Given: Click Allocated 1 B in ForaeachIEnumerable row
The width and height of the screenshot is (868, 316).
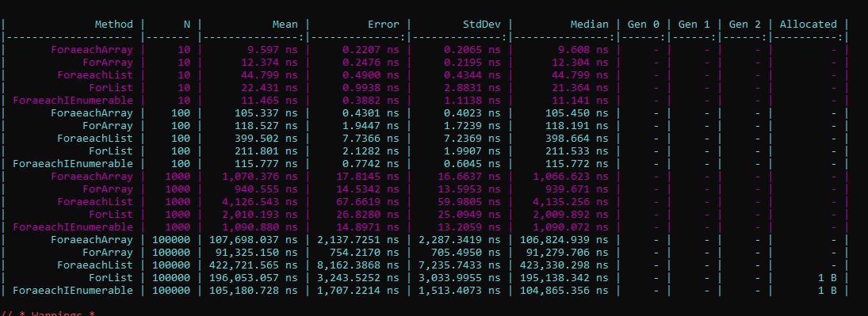Looking at the screenshot, I should (828, 291).
